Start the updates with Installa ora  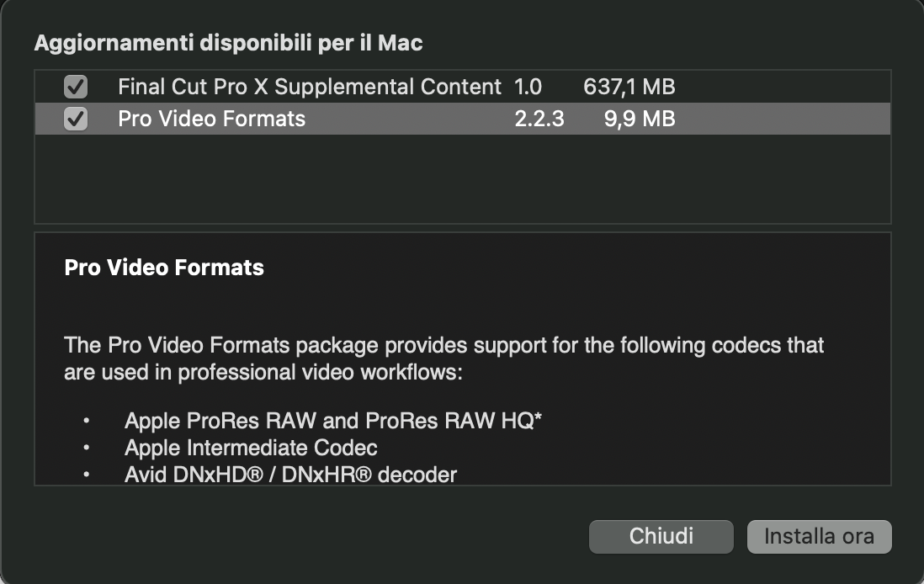coord(819,536)
